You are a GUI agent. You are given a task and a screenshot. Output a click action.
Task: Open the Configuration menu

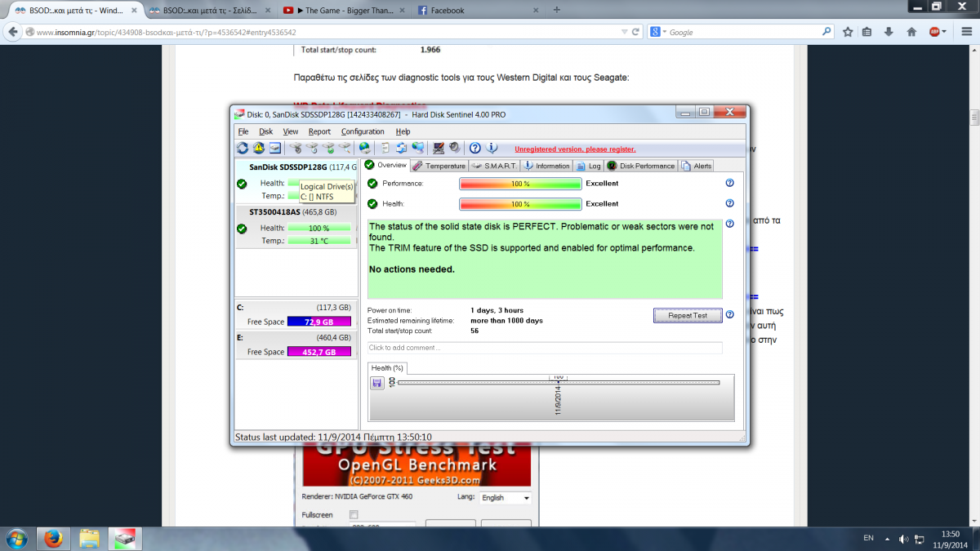[363, 131]
